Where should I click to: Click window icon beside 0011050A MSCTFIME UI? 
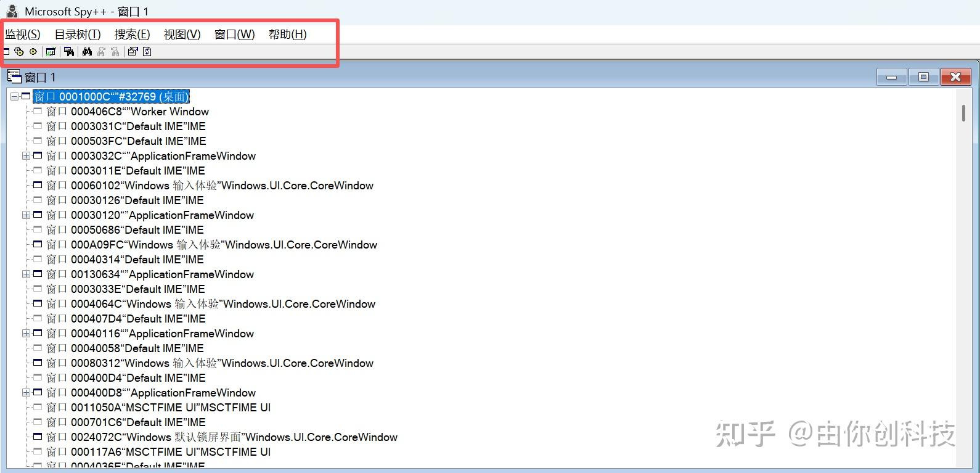point(38,407)
